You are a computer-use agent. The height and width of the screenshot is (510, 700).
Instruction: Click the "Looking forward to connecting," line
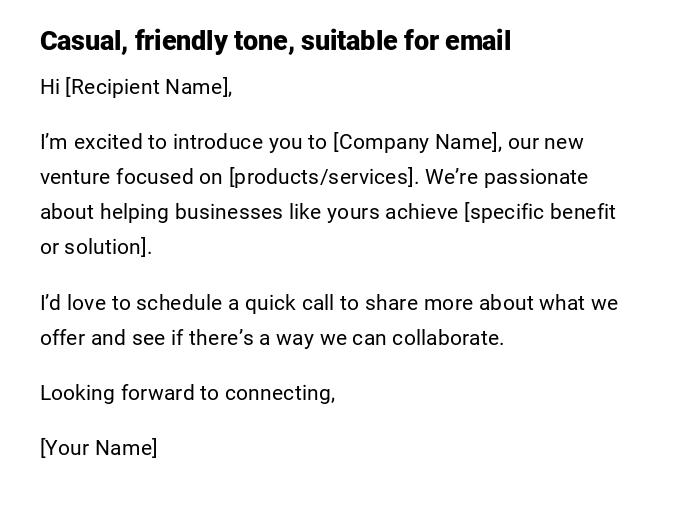[187, 393]
